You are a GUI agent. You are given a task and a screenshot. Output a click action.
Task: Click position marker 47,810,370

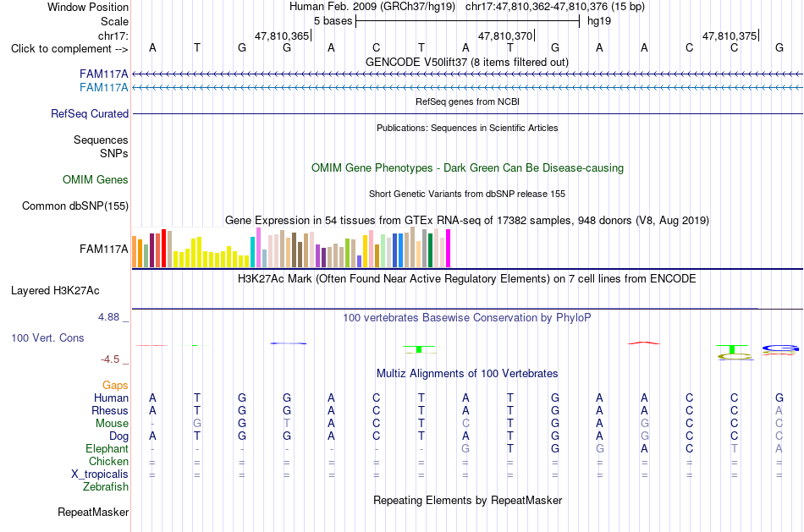pyautogui.click(x=505, y=36)
